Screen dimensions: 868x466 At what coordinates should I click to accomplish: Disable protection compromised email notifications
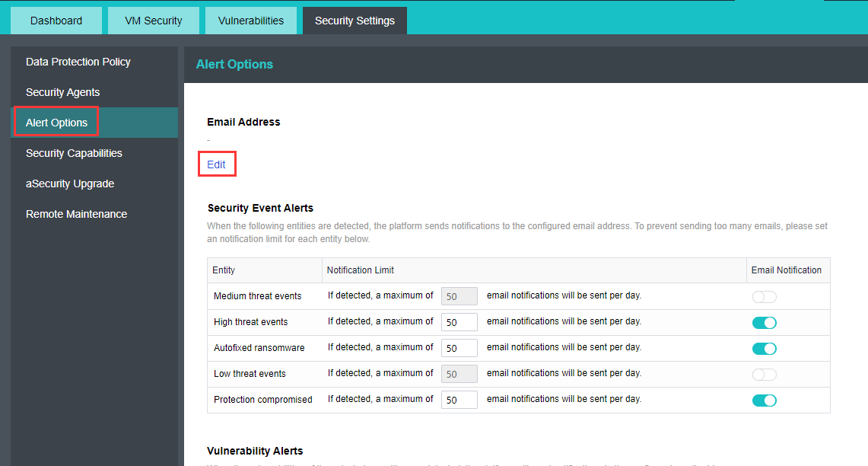(x=764, y=399)
